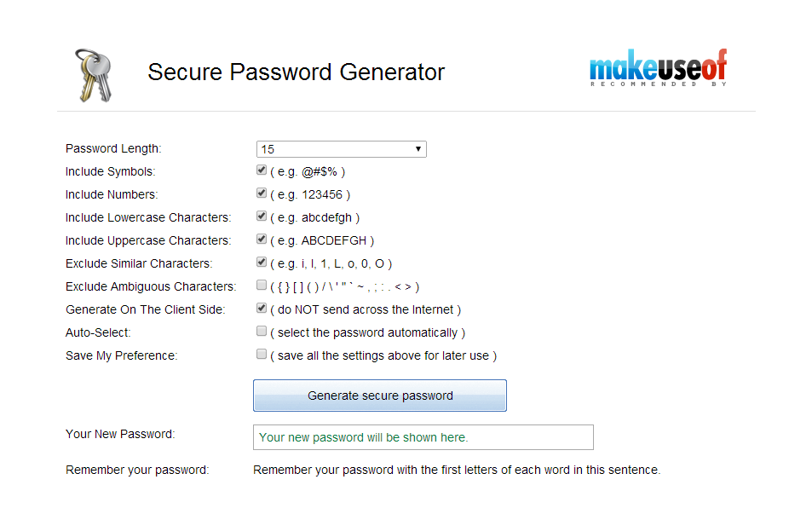The image size is (812, 514).
Task: Enable Exclude Ambiguous Characters checkbox
Action: coord(262,285)
